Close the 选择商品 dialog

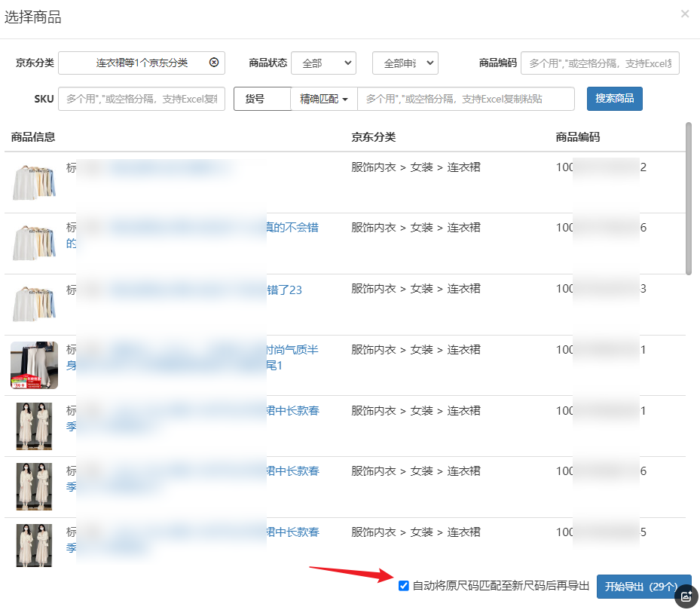click(x=684, y=14)
